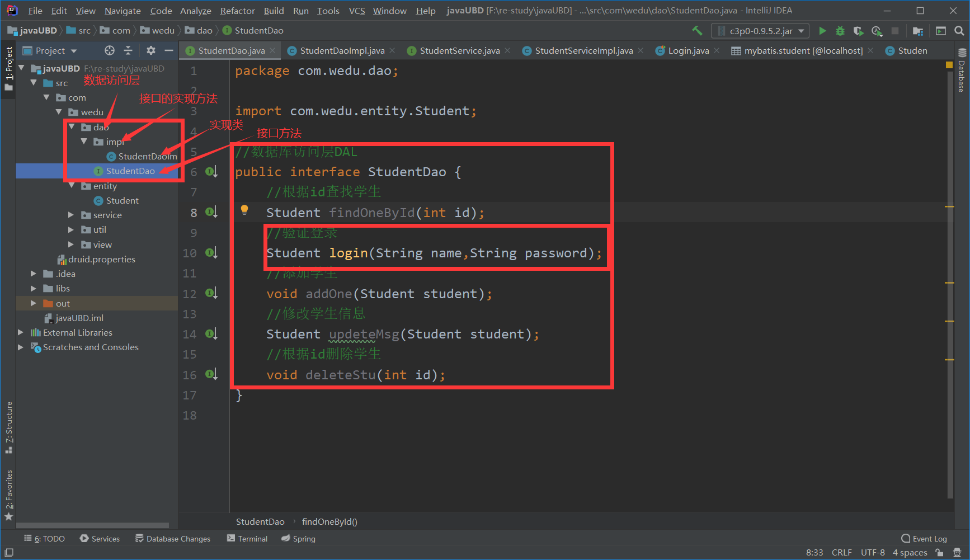Start debugging with the bug icon

point(840,31)
